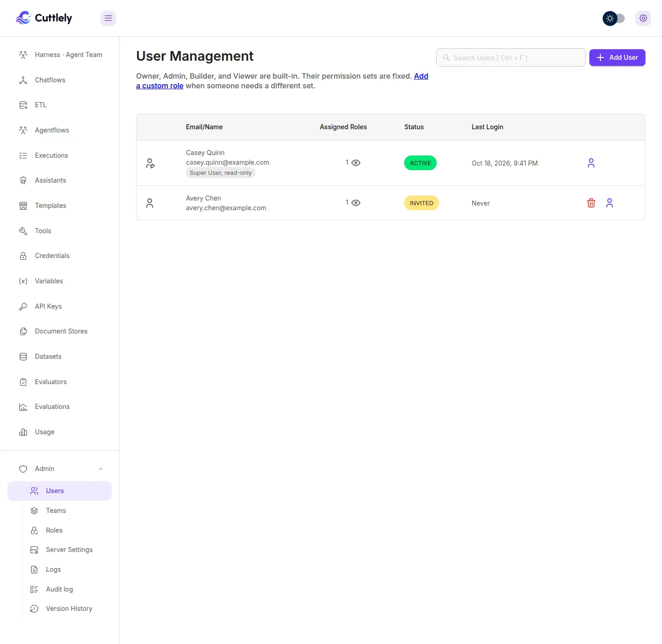The height and width of the screenshot is (644, 662).
Task: Open Assistants page
Action: (x=60, y=180)
